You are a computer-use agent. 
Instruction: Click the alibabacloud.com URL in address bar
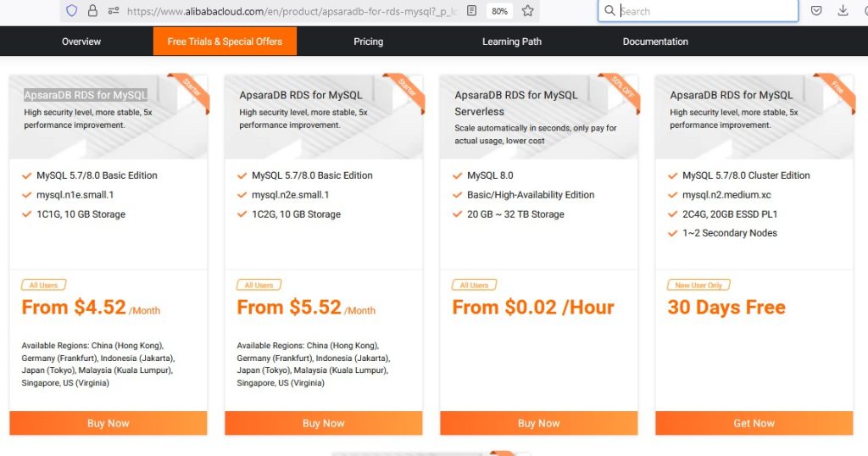pyautogui.click(x=292, y=11)
